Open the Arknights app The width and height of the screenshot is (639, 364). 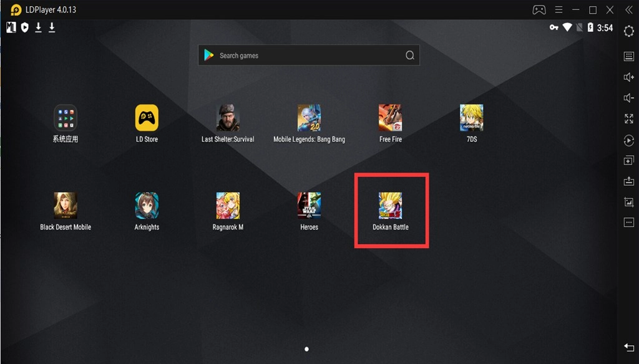click(x=147, y=206)
